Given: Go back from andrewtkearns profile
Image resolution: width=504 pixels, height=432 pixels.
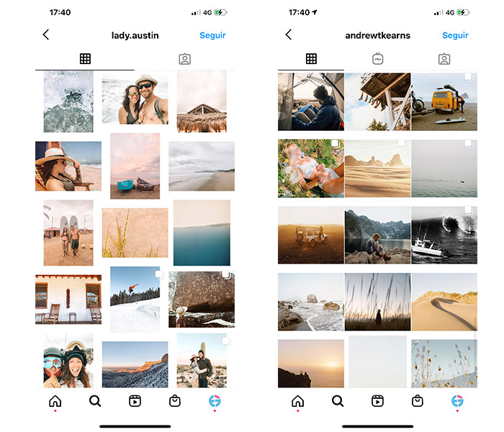Looking at the screenshot, I should pos(289,35).
